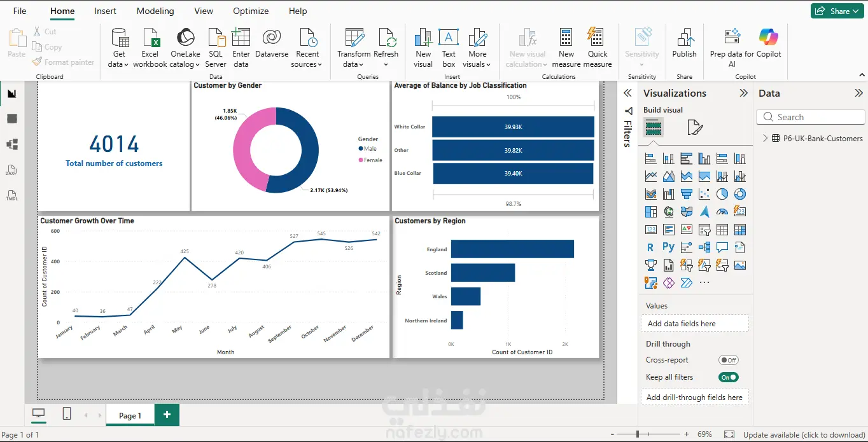The image size is (868, 442).
Task: Choose the Treemap visual icon
Action: pyautogui.click(x=650, y=212)
